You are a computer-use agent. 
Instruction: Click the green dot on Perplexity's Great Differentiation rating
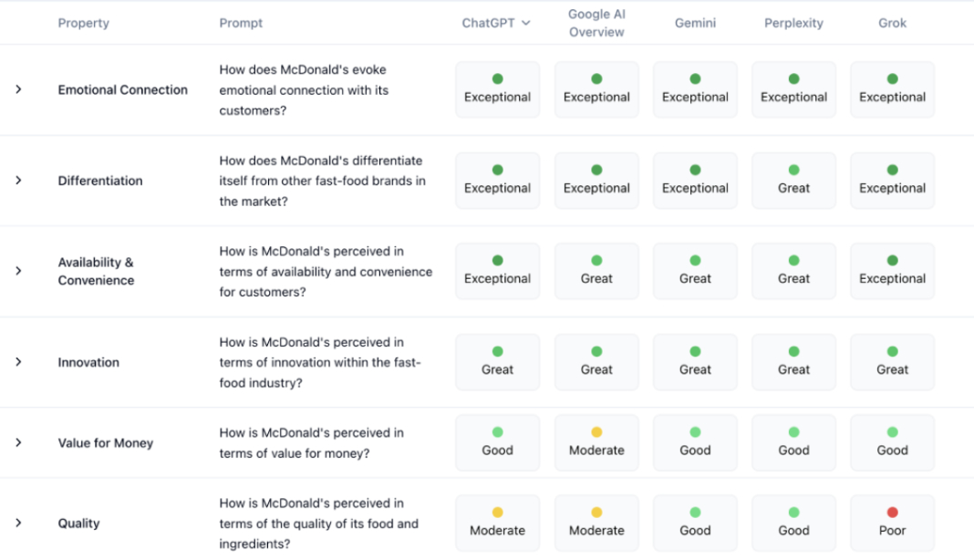click(x=793, y=171)
